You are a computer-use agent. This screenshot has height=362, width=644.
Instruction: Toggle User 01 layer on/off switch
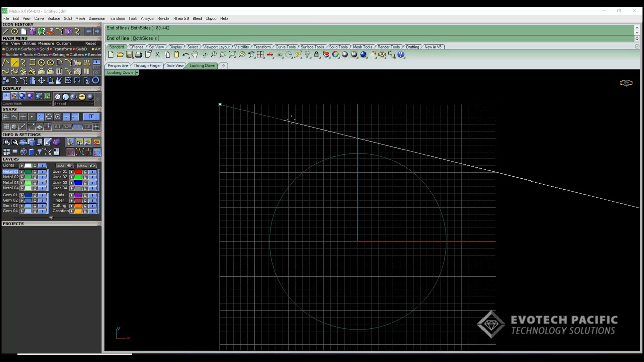coord(92,172)
